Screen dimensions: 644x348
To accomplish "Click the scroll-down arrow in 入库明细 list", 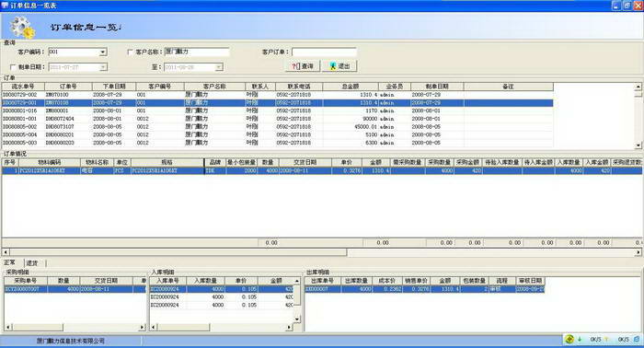I will click(x=297, y=319).
